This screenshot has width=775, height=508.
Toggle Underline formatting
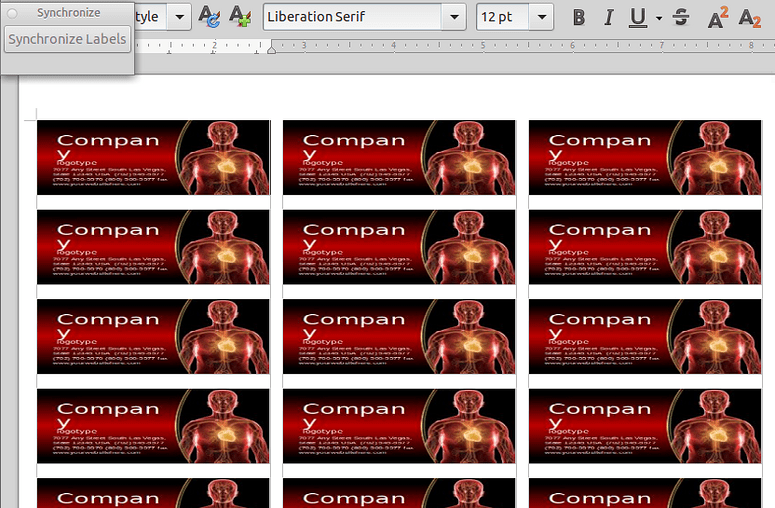[638, 17]
